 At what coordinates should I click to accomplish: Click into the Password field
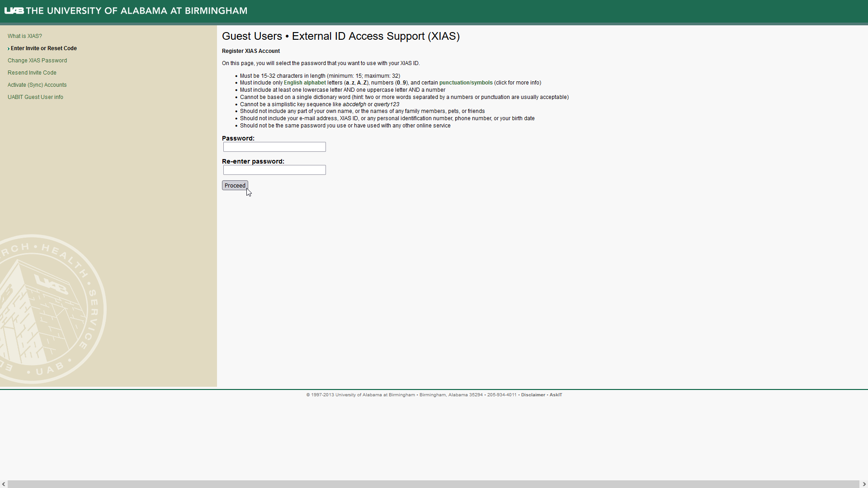[274, 147]
